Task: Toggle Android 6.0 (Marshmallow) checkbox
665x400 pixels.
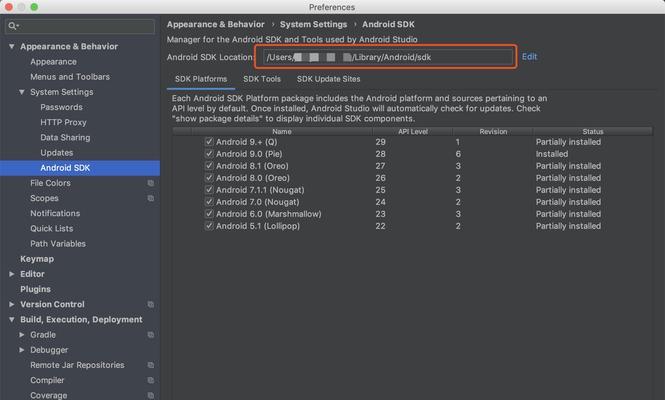Action: (x=209, y=214)
